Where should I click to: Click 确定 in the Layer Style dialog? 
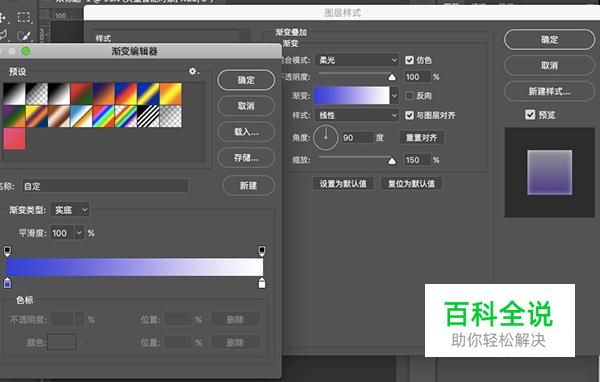(549, 39)
